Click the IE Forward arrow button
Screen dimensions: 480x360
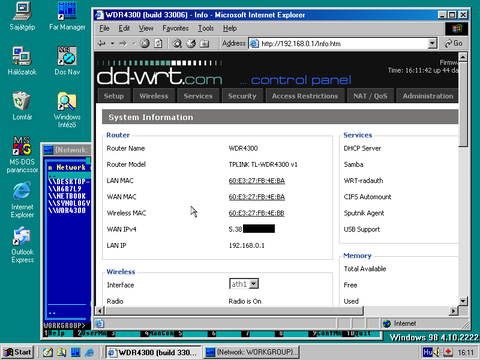[123, 43]
